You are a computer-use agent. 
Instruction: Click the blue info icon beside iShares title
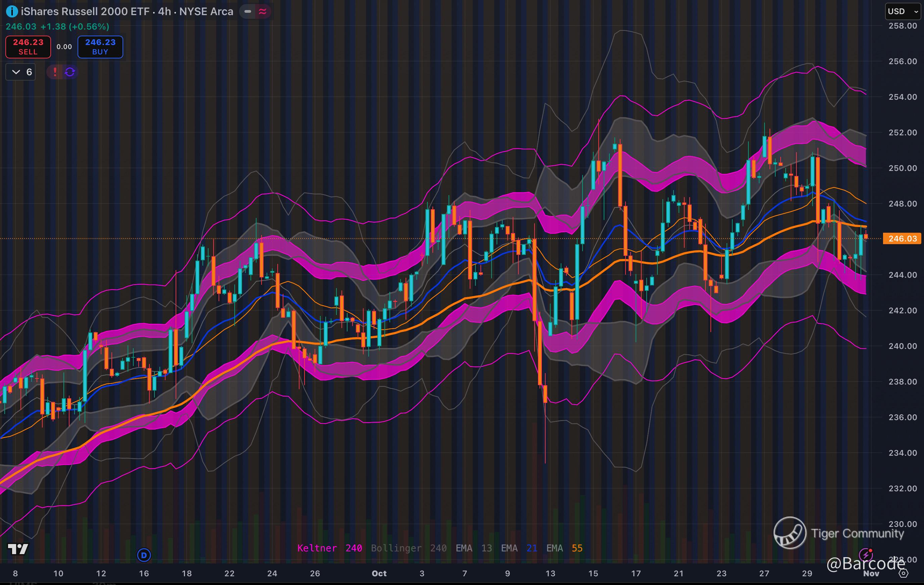point(12,11)
